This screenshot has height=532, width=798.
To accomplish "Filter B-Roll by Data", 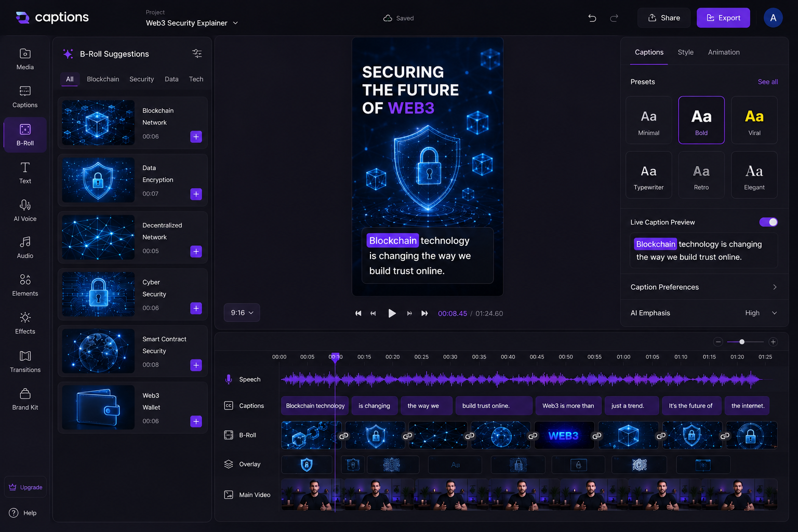I will tap(171, 79).
